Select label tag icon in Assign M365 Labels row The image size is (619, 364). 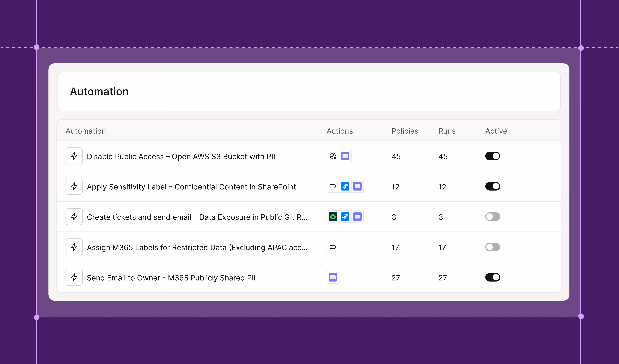pyautogui.click(x=333, y=247)
